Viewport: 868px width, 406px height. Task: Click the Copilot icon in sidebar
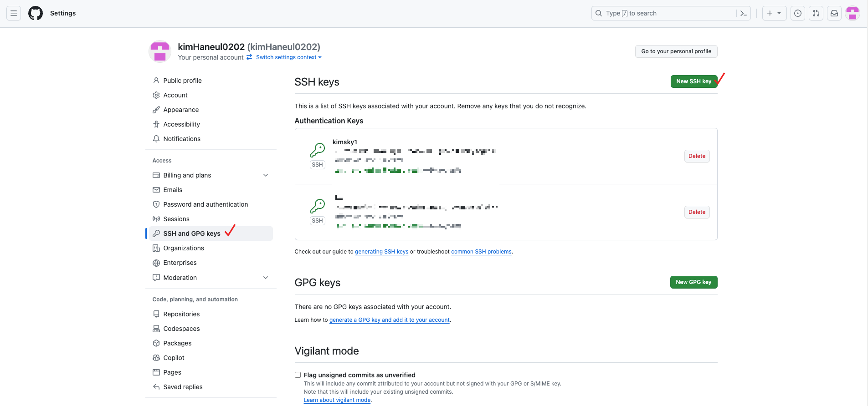pos(156,358)
